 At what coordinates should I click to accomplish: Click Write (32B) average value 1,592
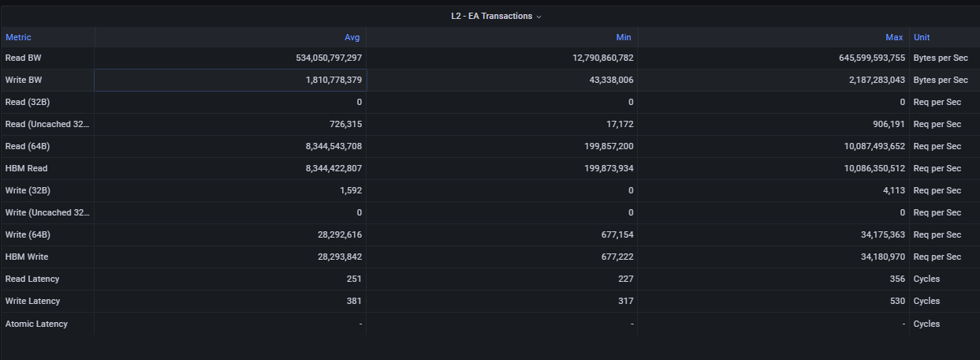(351, 190)
